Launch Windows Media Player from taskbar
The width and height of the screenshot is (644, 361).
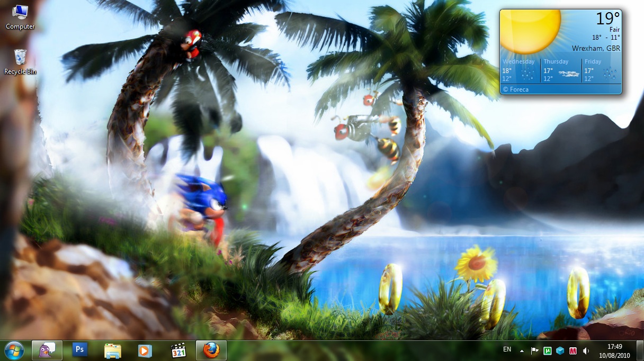tap(145, 350)
